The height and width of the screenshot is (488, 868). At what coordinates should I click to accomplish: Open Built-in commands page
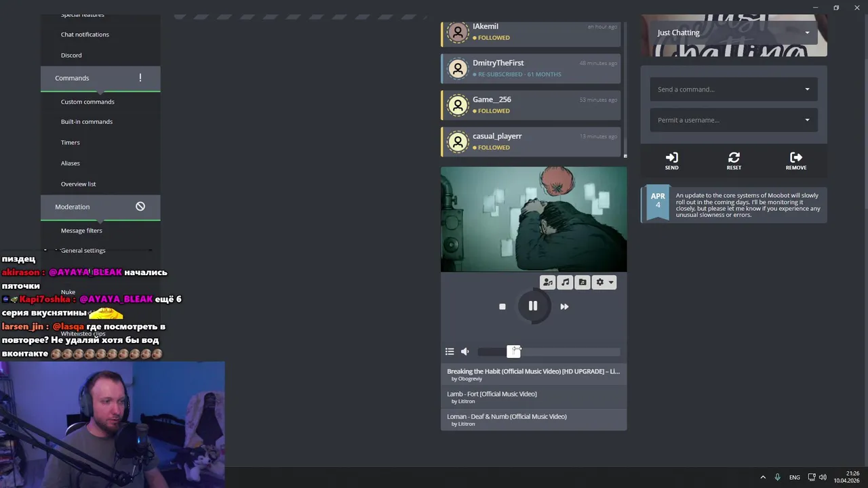coord(87,122)
